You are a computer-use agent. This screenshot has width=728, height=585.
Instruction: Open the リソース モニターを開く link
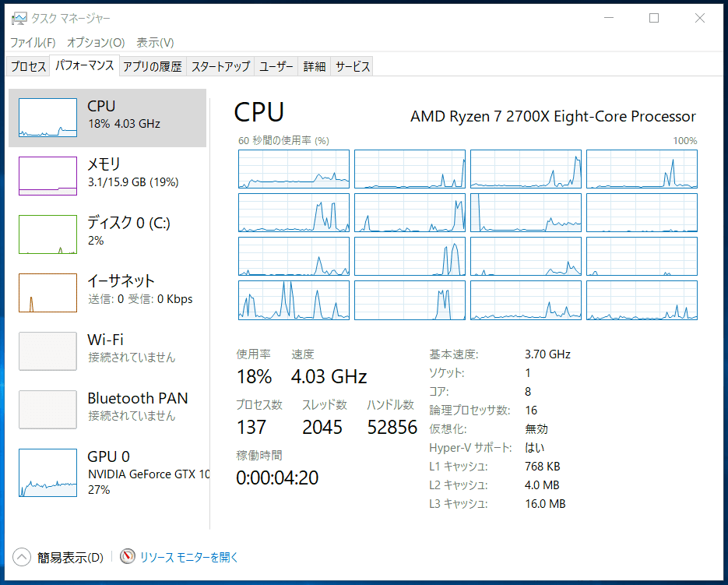[x=189, y=557]
